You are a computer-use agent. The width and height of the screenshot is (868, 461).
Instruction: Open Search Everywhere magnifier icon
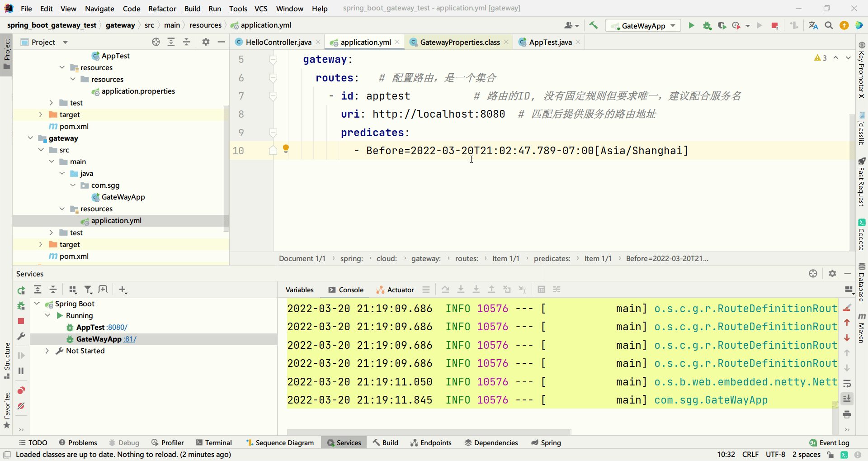tap(829, 25)
